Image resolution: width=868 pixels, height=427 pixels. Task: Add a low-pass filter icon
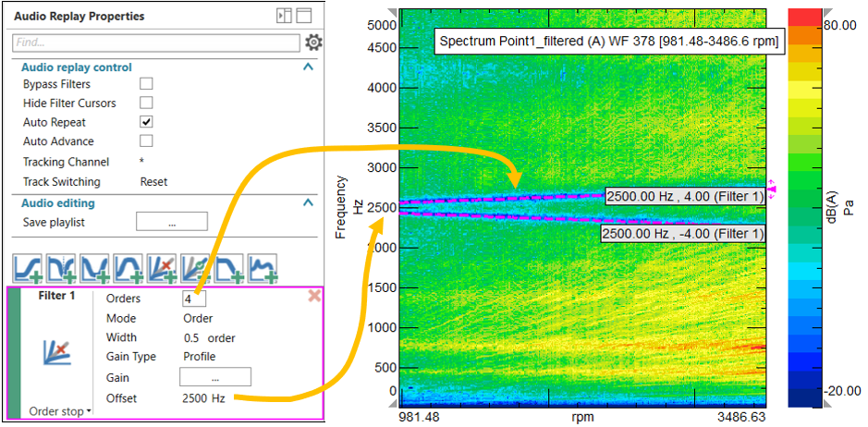pos(229,269)
